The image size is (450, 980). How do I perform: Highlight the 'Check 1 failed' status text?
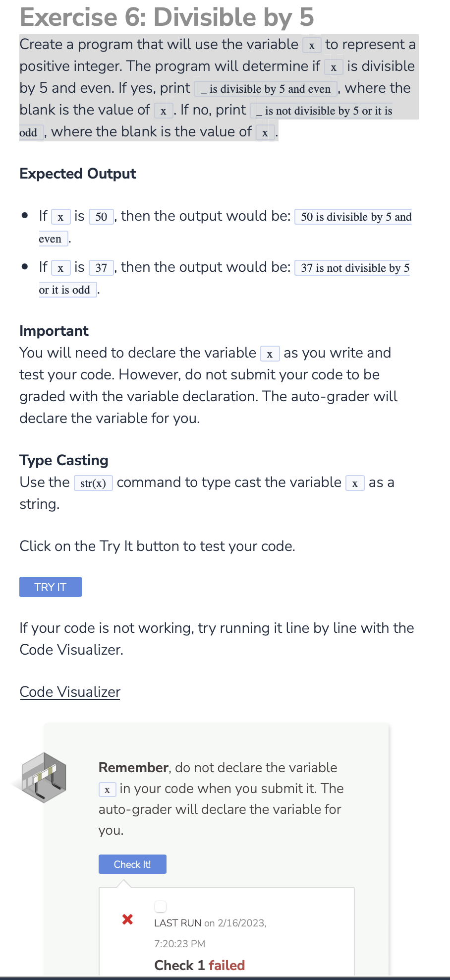tap(200, 965)
